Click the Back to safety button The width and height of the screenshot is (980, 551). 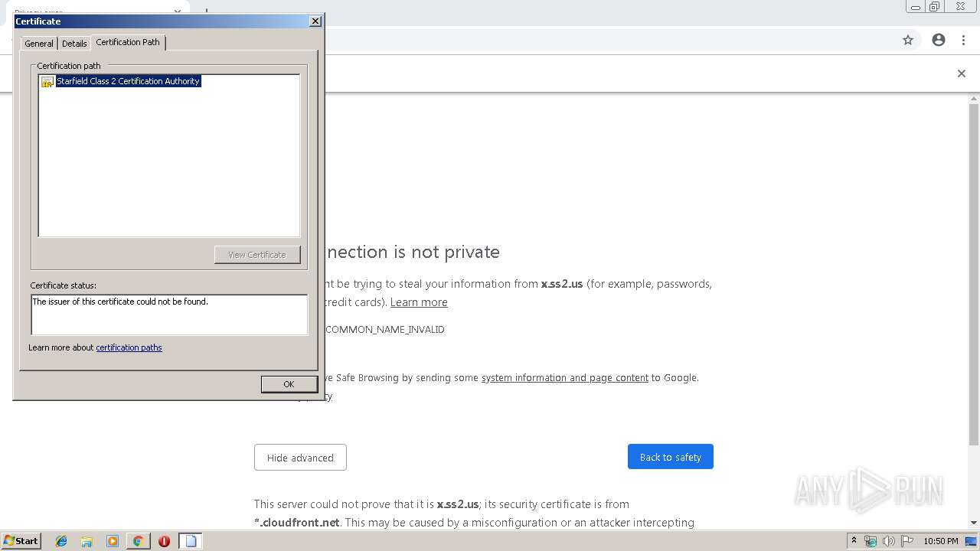pyautogui.click(x=671, y=457)
